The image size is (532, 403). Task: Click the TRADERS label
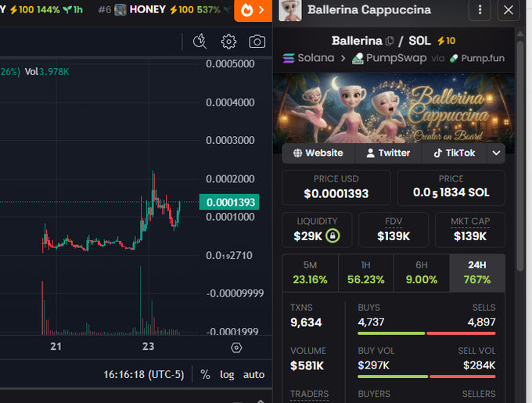(310, 394)
